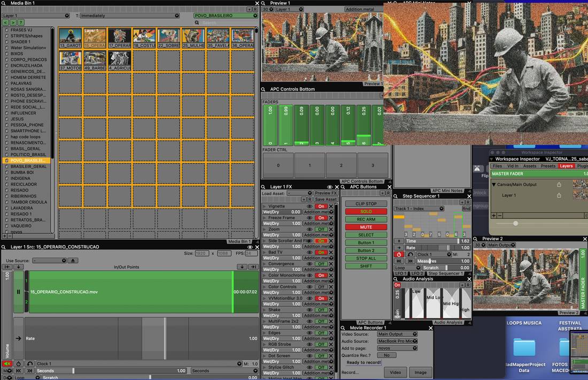This screenshot has width=588, height=380.
Task: Toggle Audio Analysis On button
Action: 397,285
